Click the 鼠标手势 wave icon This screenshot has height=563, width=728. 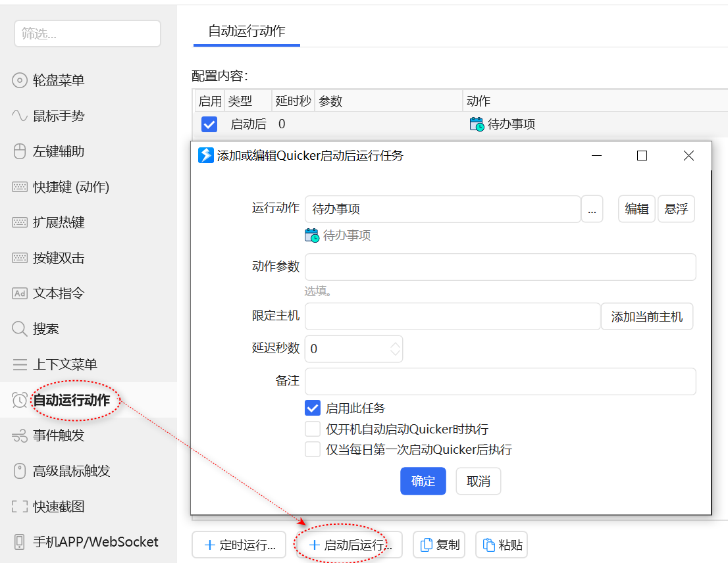[x=20, y=116]
